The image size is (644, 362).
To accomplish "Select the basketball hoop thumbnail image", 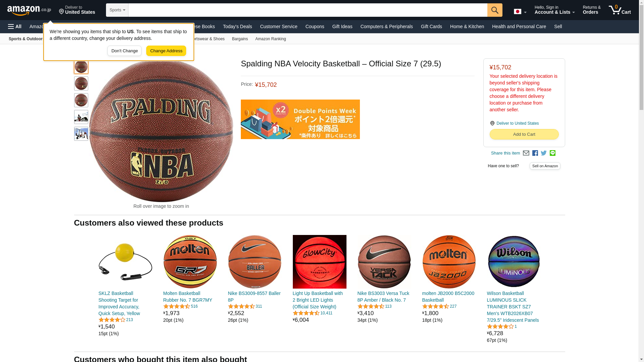I will (81, 134).
